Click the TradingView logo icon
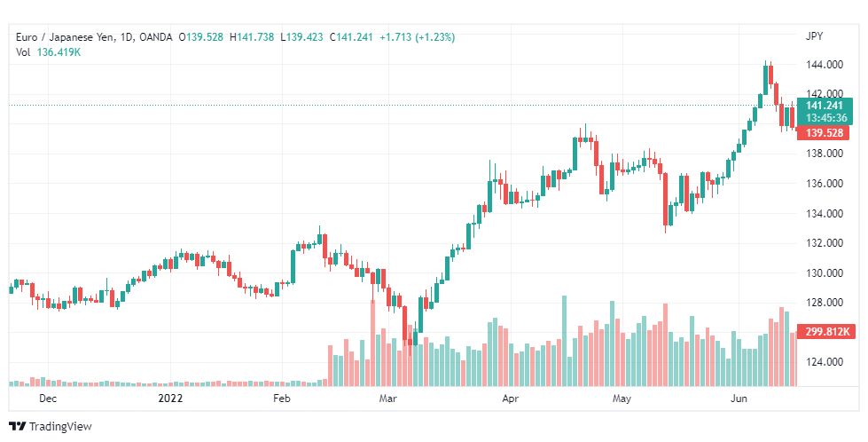Screen dimensions: 868x442 17,427
